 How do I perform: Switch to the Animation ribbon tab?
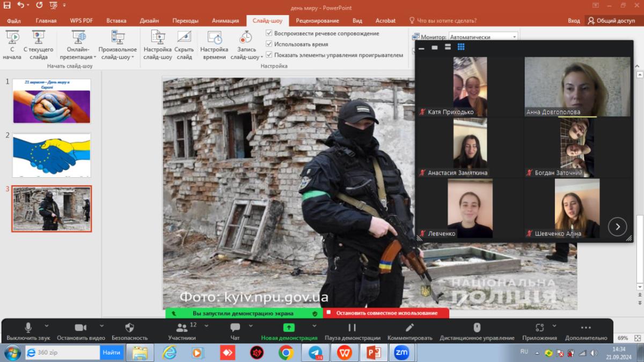click(x=225, y=20)
